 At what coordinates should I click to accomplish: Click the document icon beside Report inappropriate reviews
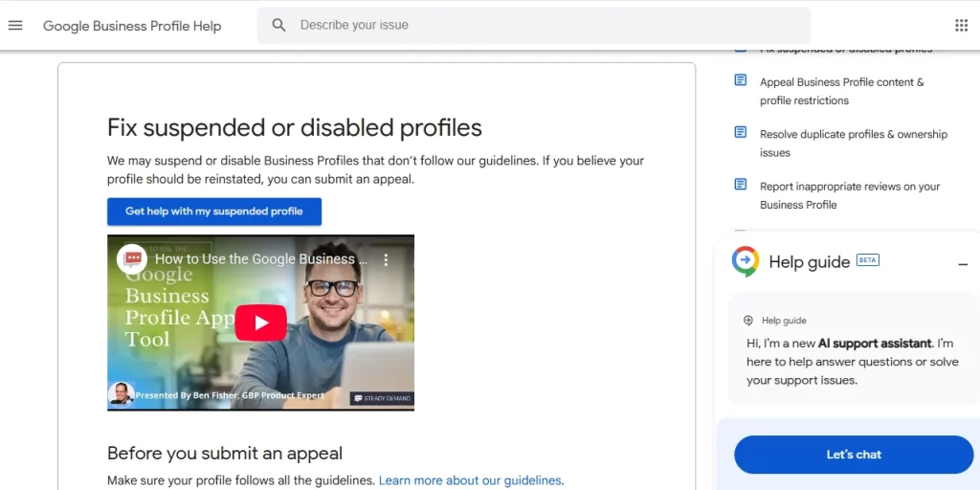pos(740,184)
